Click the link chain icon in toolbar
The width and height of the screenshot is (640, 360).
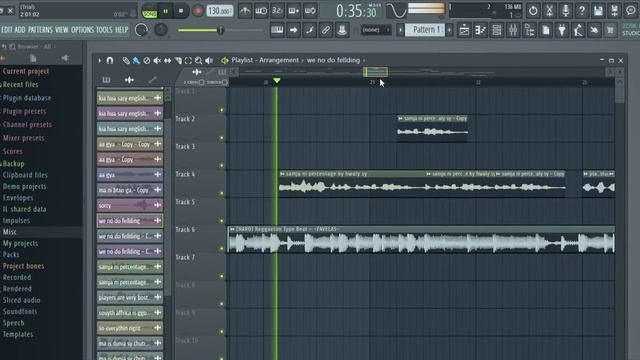326,30
